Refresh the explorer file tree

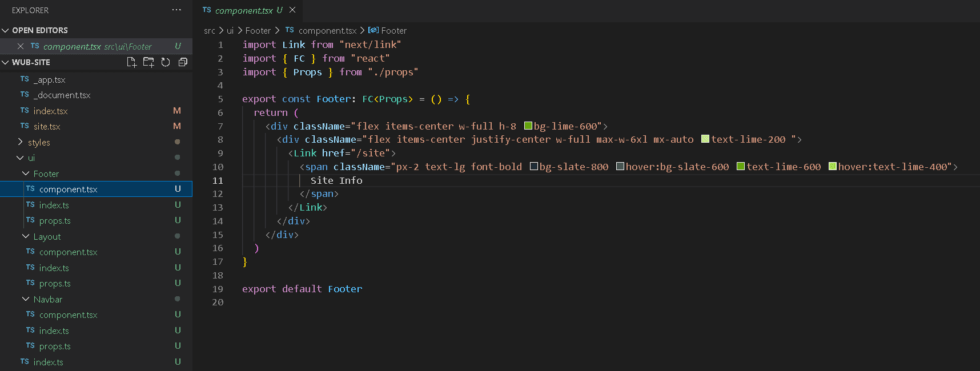point(166,62)
